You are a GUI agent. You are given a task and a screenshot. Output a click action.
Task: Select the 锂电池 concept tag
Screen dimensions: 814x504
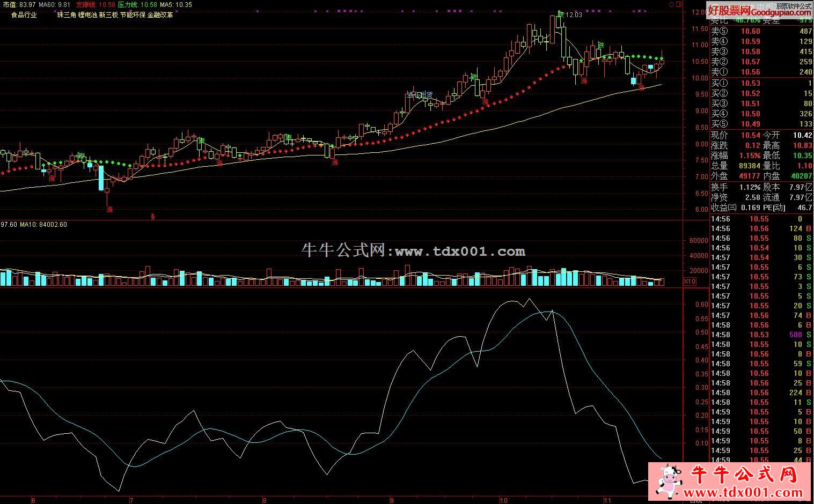pos(87,15)
